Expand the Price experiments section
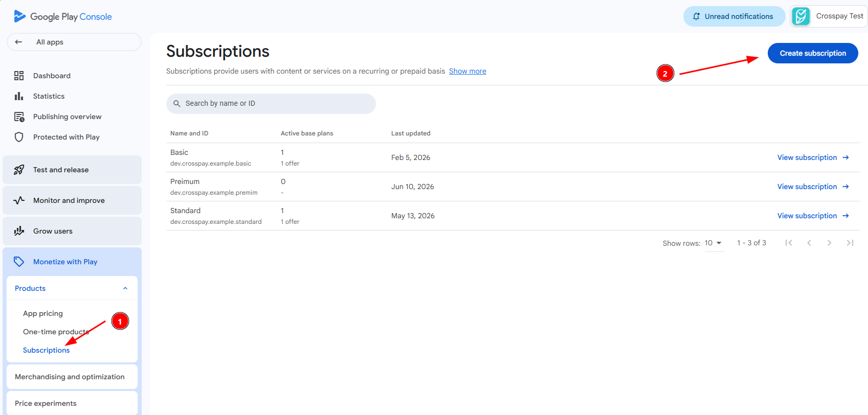This screenshot has height=415, width=868. click(72, 403)
